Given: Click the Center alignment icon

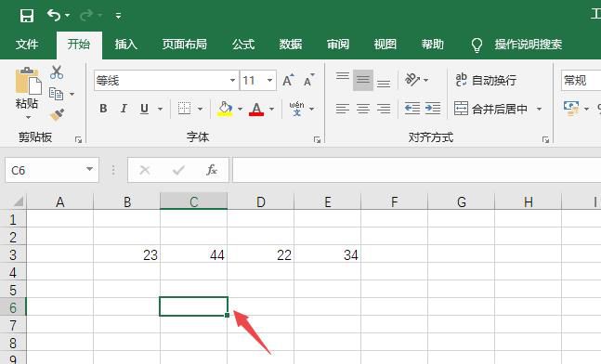Looking at the screenshot, I should [x=363, y=109].
